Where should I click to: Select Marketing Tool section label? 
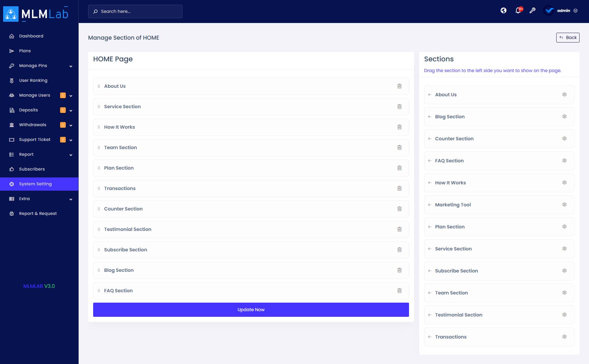tap(453, 205)
